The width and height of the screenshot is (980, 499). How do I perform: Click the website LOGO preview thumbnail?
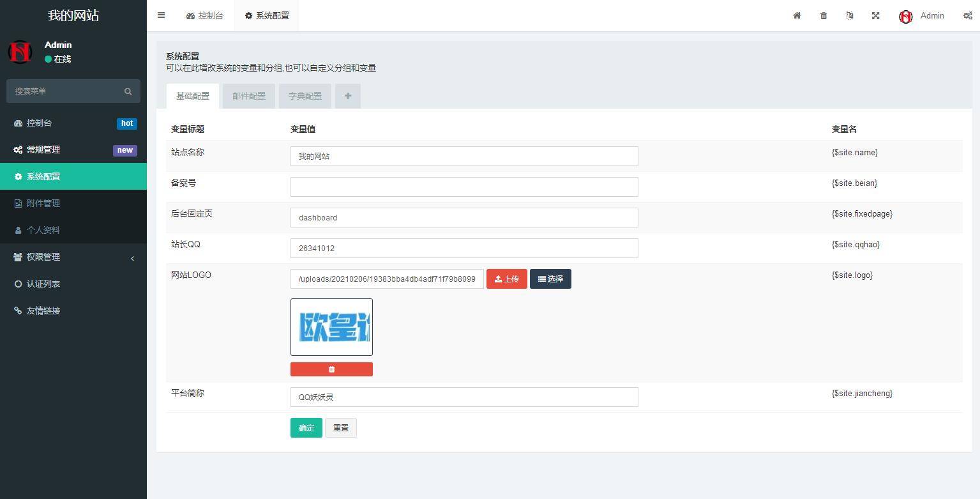coord(331,326)
